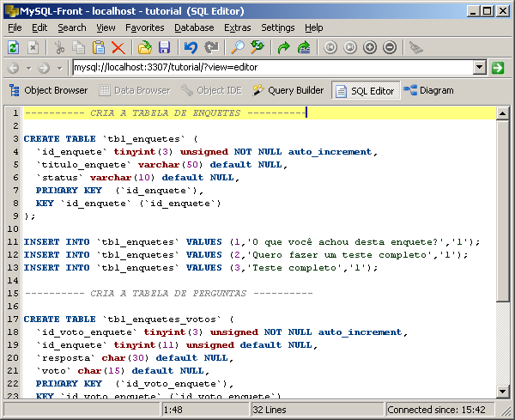
Task: Switch to the Object IDE view
Action: coord(211,90)
